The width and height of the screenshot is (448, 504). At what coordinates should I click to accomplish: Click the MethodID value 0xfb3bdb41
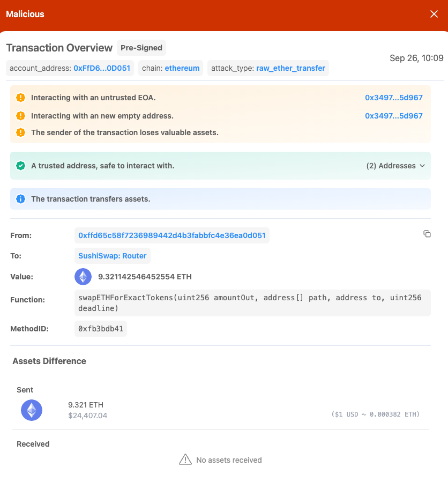coord(101,329)
